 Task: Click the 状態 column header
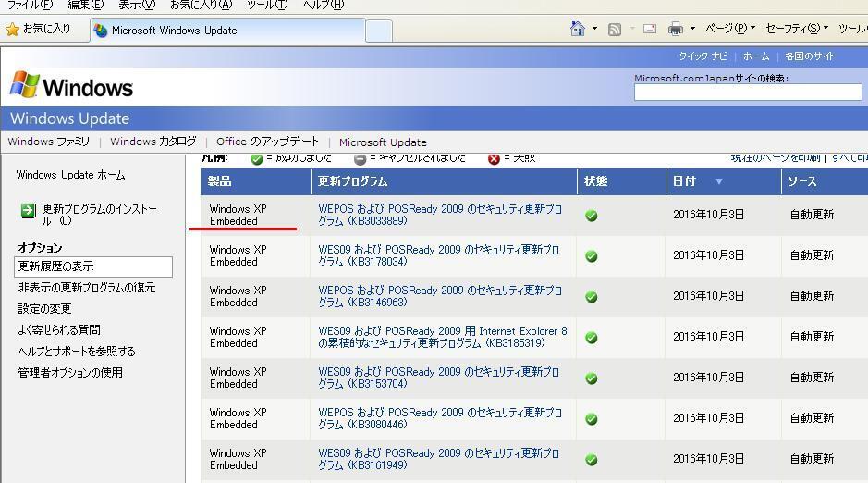coord(621,181)
